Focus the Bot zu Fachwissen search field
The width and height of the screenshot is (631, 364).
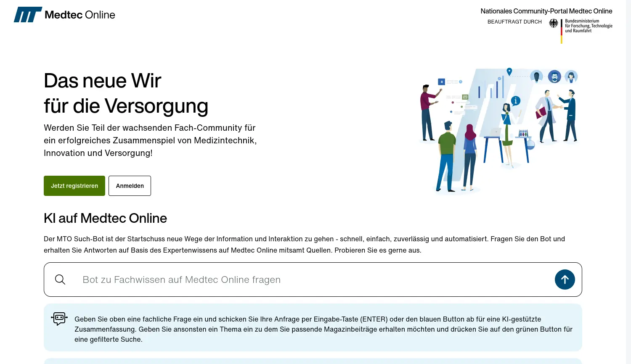311,280
